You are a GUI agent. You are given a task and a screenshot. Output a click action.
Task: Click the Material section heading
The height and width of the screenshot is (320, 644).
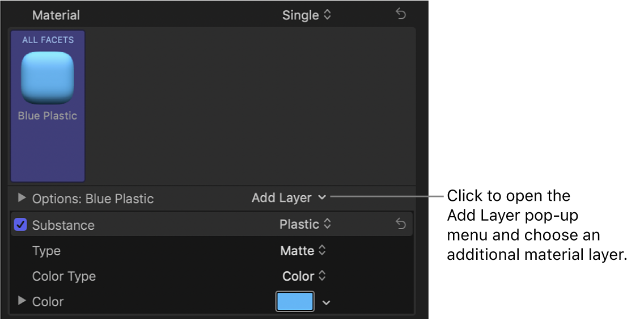pyautogui.click(x=56, y=15)
